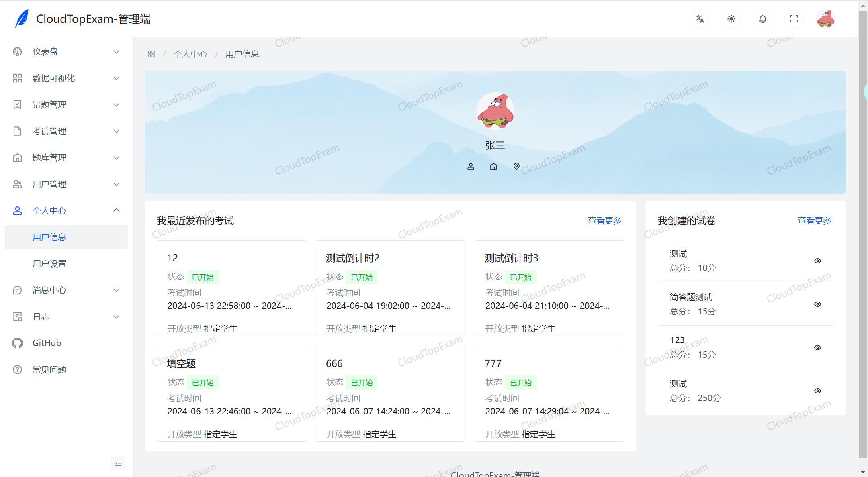Open 查看更多 for 我创建的试卷
This screenshot has height=477, width=868.
coord(814,220)
